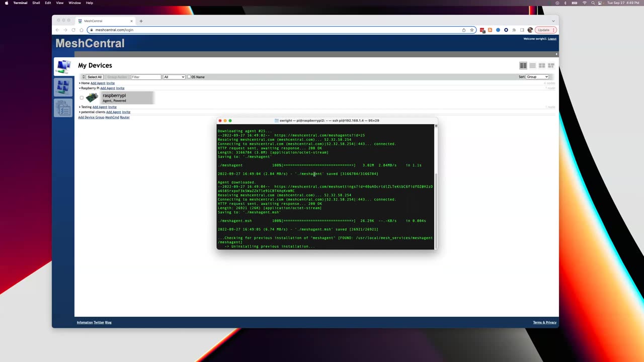Open the MeshCmd link
Viewport: 644px width, 362px height.
click(x=112, y=117)
